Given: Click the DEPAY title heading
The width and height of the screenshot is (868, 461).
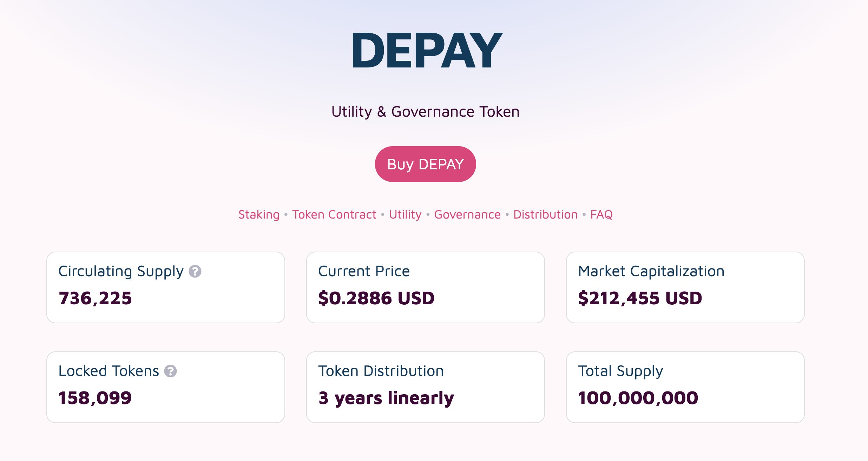Looking at the screenshot, I should [427, 50].
